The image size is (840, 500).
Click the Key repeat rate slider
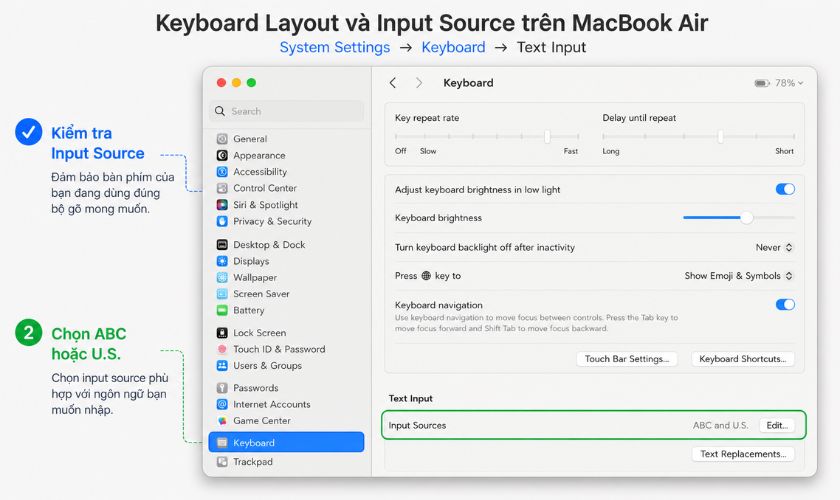pyautogui.click(x=487, y=137)
